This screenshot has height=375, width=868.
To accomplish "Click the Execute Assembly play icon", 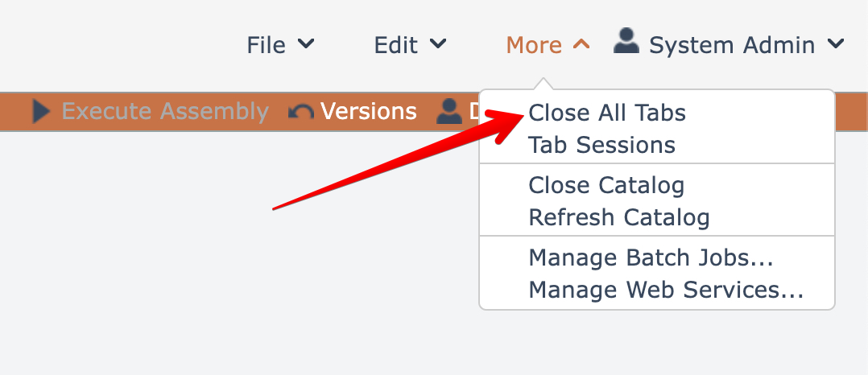I will pos(42,112).
